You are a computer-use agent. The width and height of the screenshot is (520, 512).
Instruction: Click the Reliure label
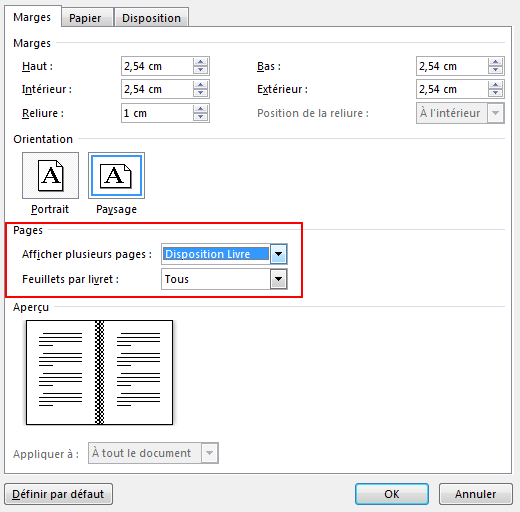click(x=43, y=113)
